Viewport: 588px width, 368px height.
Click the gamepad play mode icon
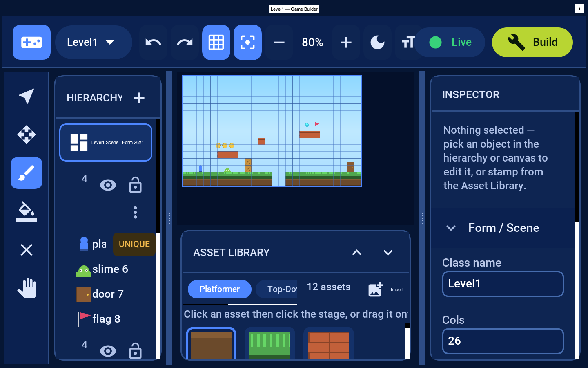pos(31,42)
